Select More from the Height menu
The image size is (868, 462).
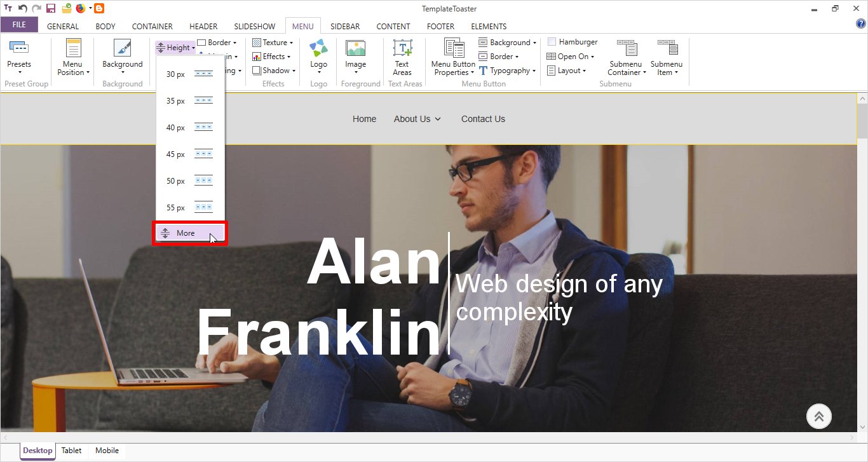pos(186,233)
